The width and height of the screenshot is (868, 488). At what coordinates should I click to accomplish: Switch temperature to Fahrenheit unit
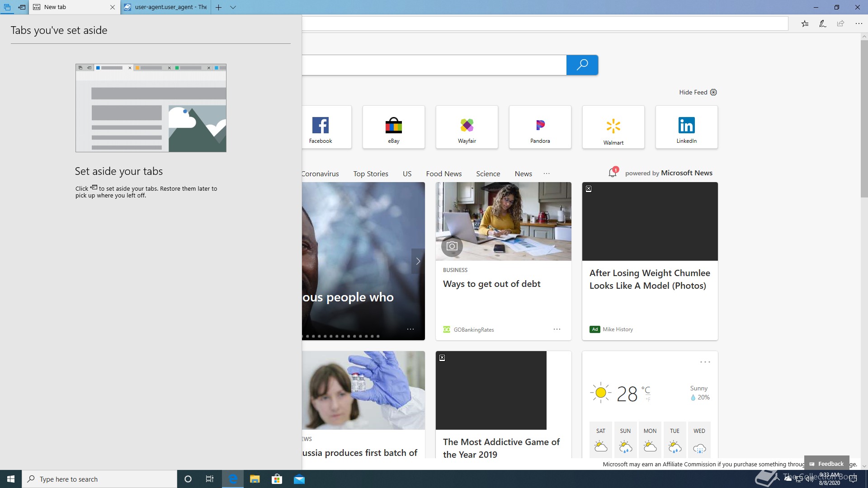648,399
